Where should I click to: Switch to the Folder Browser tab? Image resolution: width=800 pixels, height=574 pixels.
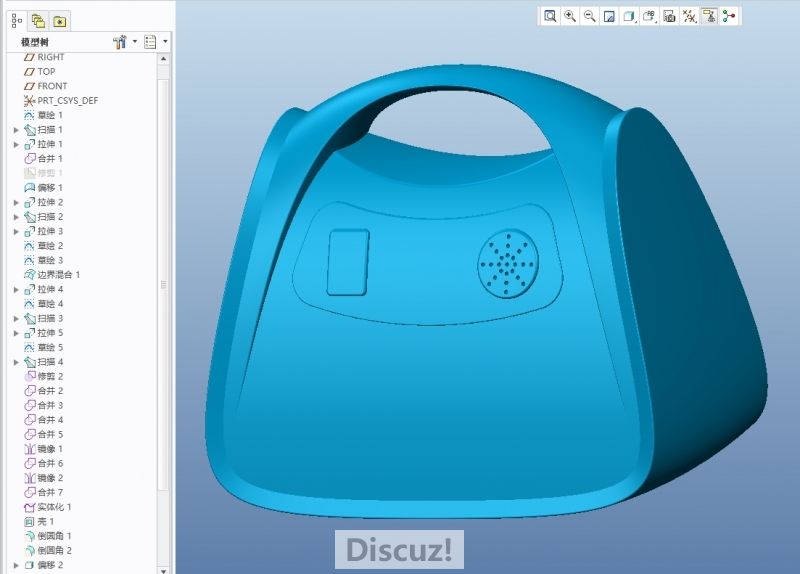pos(38,20)
